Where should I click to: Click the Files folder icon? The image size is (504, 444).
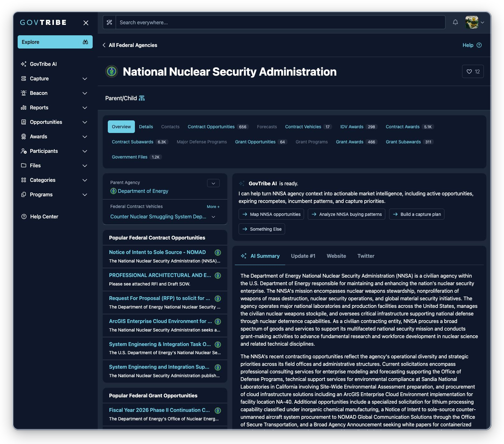point(24,165)
